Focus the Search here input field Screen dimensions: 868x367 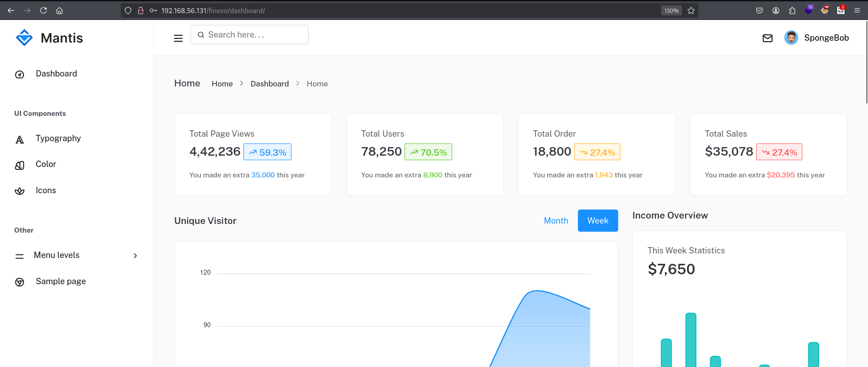coord(249,35)
